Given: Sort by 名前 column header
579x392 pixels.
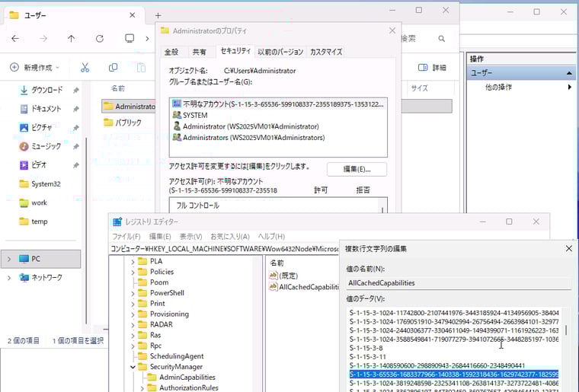Looking at the screenshot, I should pos(118,88).
